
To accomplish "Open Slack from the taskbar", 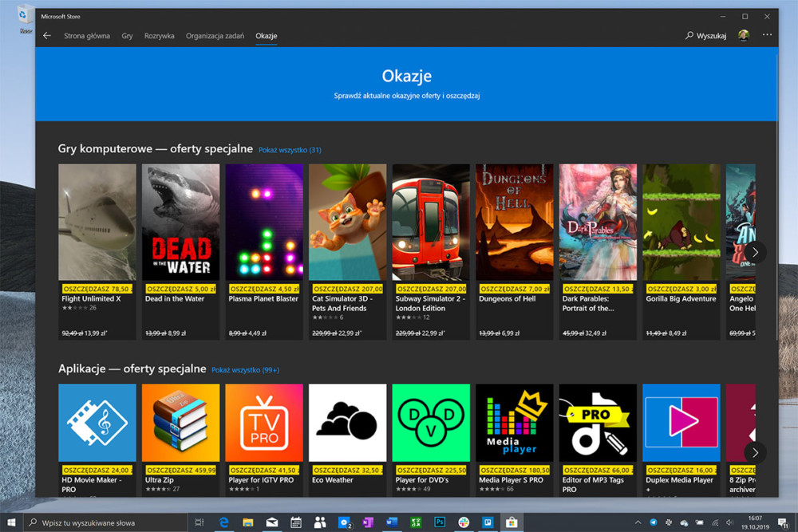I will tap(464, 522).
